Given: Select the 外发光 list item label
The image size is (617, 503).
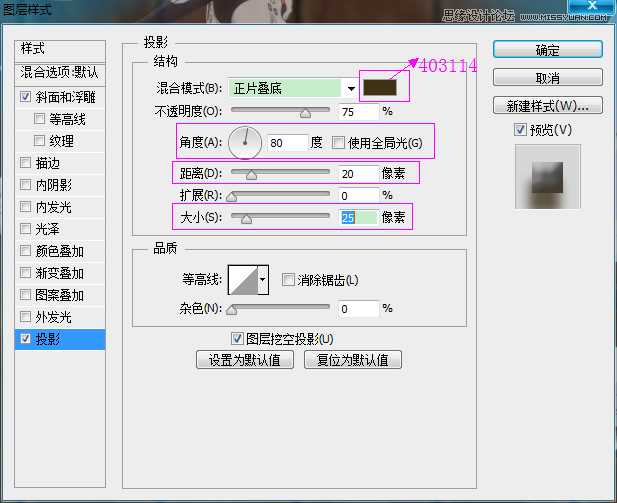Looking at the screenshot, I should 54,317.
